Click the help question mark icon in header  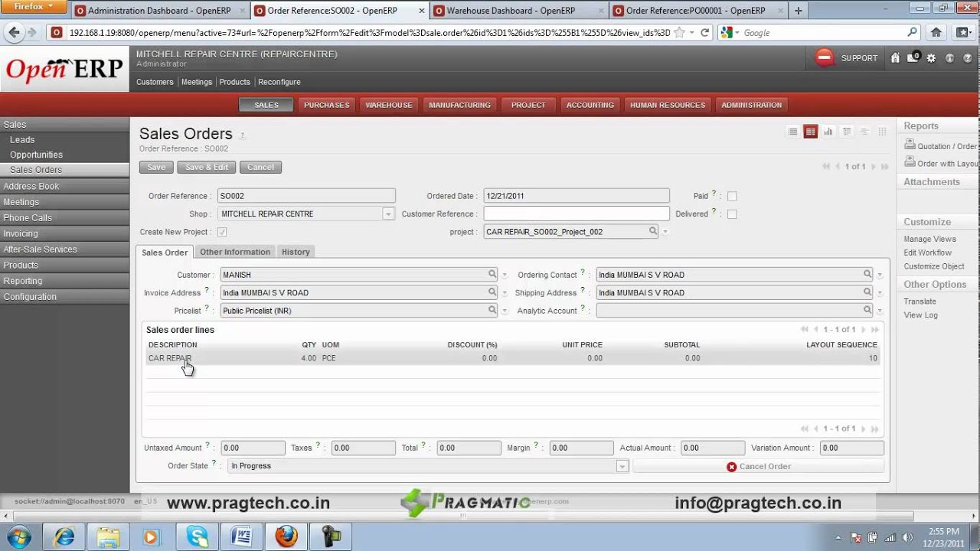[967, 58]
